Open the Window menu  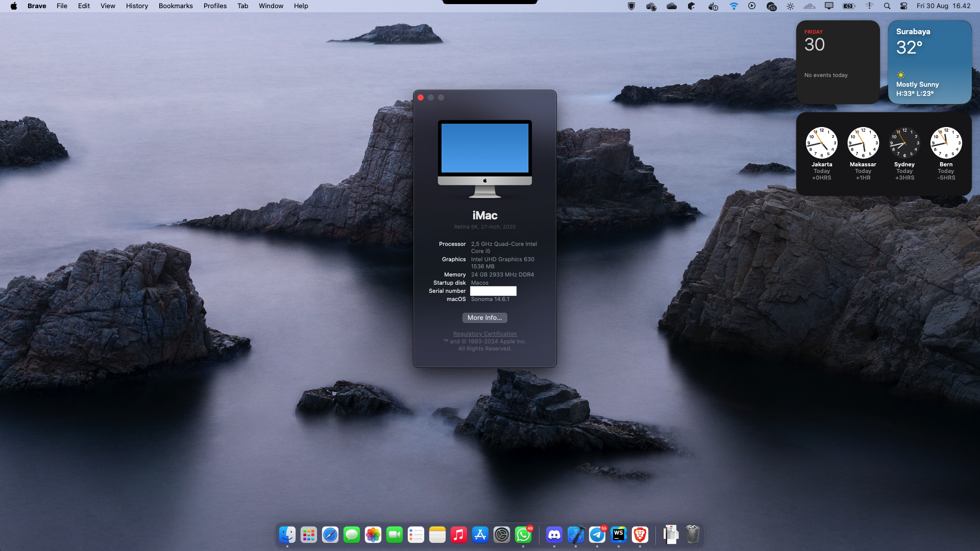click(x=271, y=6)
